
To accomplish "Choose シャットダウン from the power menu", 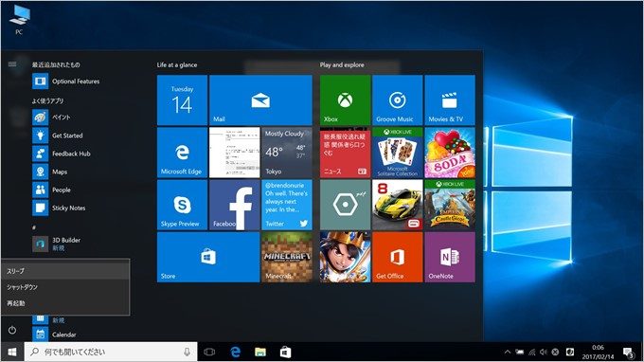I will (65, 287).
